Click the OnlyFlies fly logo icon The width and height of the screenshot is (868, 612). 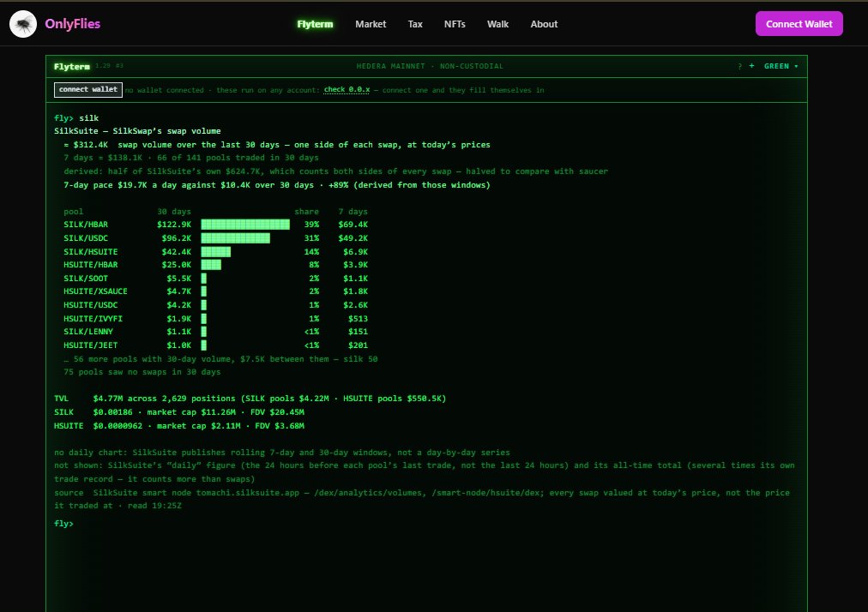click(x=23, y=24)
